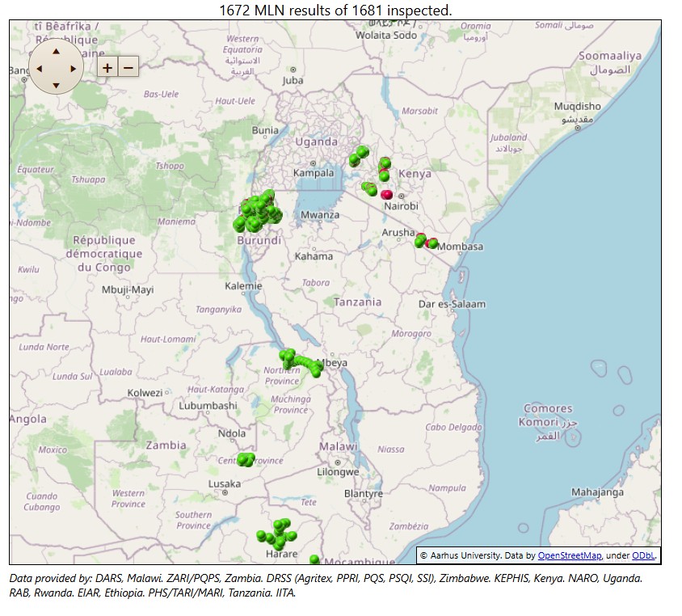Click the lone green marker at bottom edge near Mocambique
The width and height of the screenshot is (682, 616).
point(314,560)
